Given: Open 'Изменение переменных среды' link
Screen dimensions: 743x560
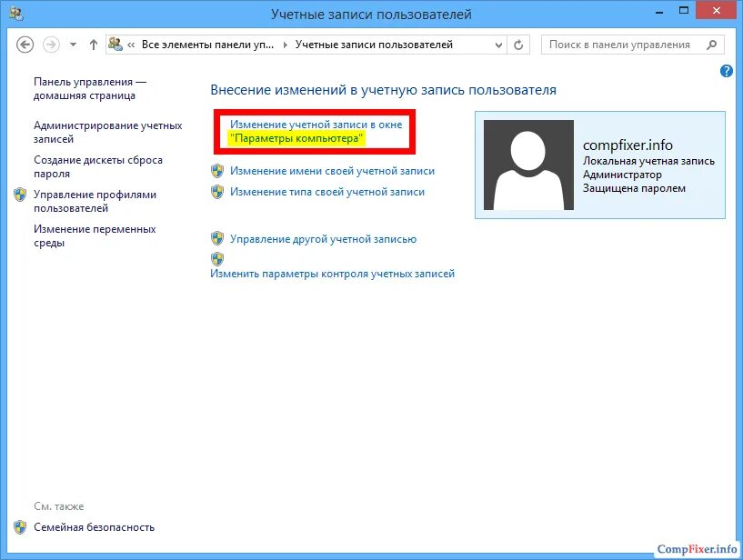Looking at the screenshot, I should tap(95, 236).
